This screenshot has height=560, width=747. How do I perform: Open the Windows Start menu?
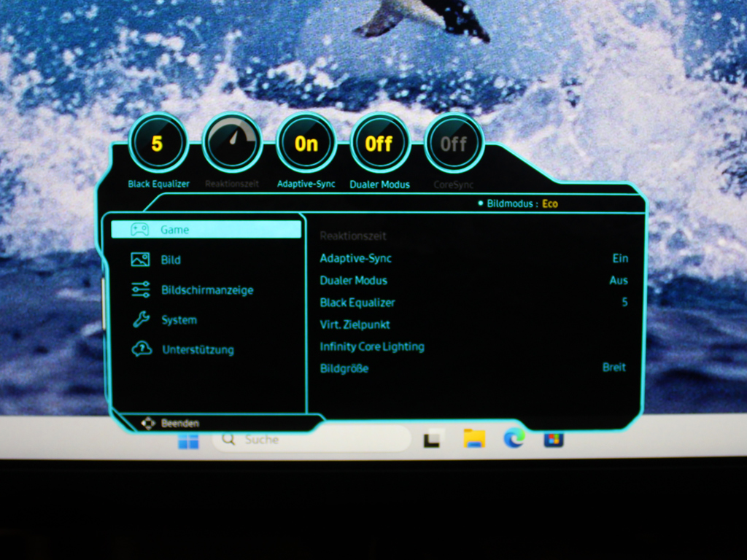point(188,440)
